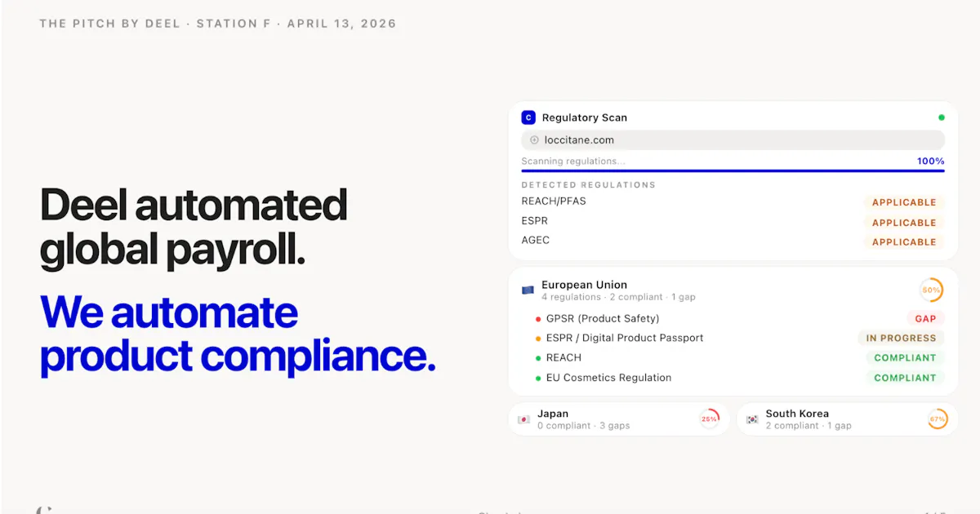The height and width of the screenshot is (514, 980).
Task: Click Japan's 0 compliant 3 gaps text
Action: pyautogui.click(x=583, y=426)
